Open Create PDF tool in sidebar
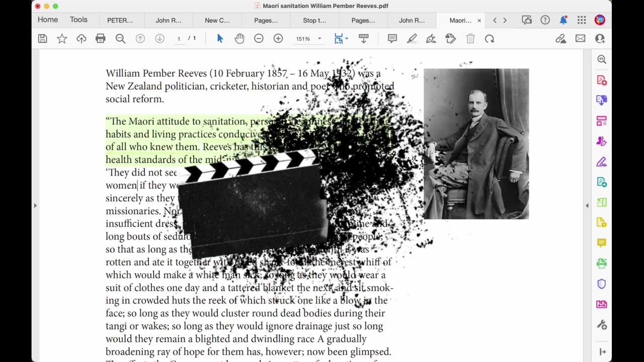Screen dimensions: 644x362 click(x=602, y=80)
